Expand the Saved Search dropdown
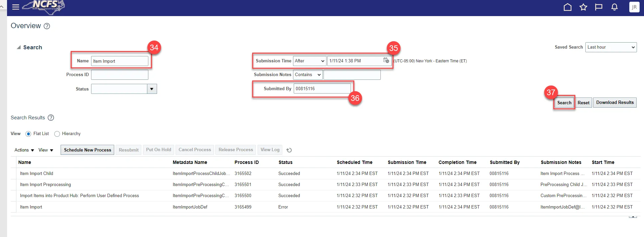The height and width of the screenshot is (237, 644). (611, 47)
